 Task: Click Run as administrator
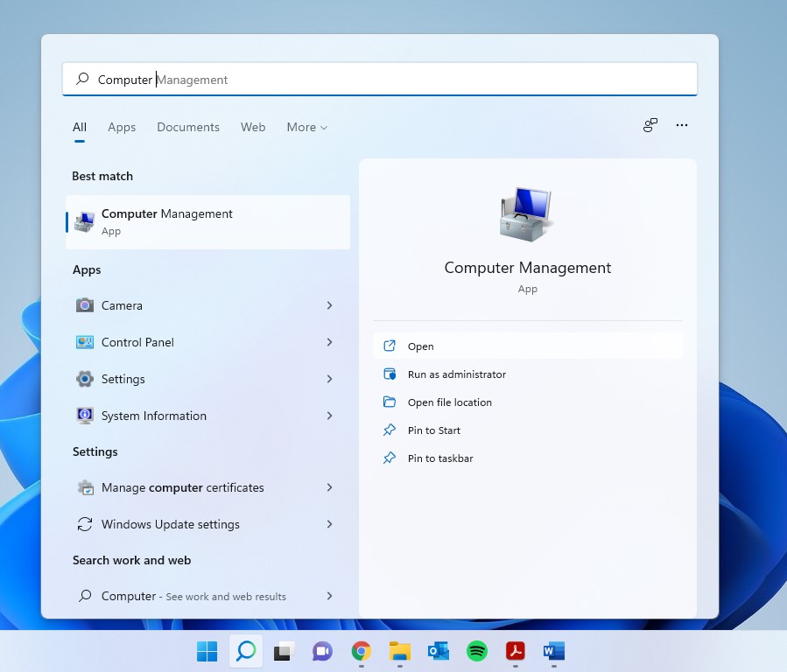click(457, 374)
